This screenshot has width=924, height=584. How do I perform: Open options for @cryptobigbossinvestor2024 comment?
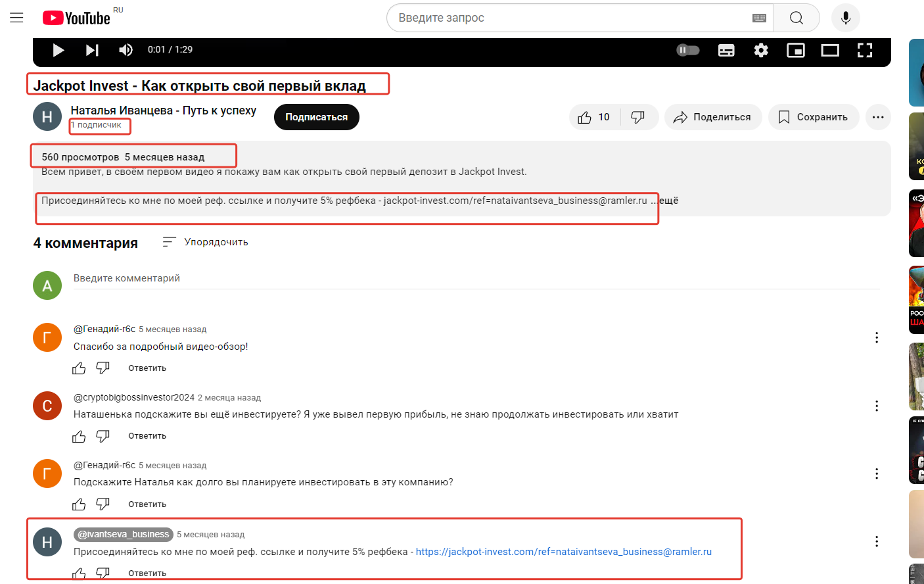pos(877,406)
